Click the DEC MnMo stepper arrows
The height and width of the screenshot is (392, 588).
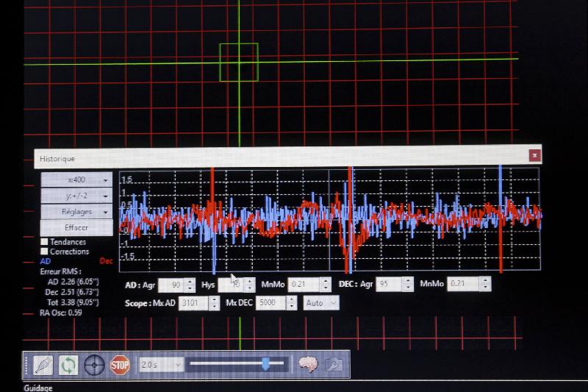coord(485,284)
